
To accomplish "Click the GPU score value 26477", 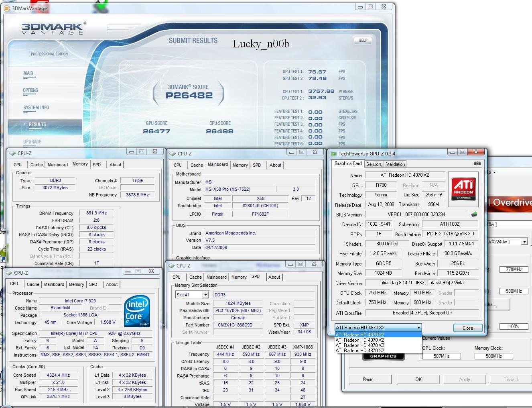I will coord(156,131).
